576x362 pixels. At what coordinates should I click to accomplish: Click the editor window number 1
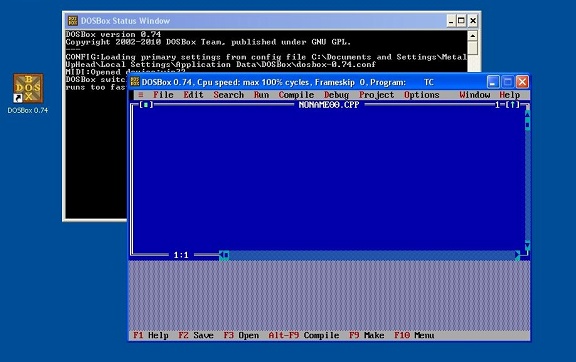pos(497,105)
